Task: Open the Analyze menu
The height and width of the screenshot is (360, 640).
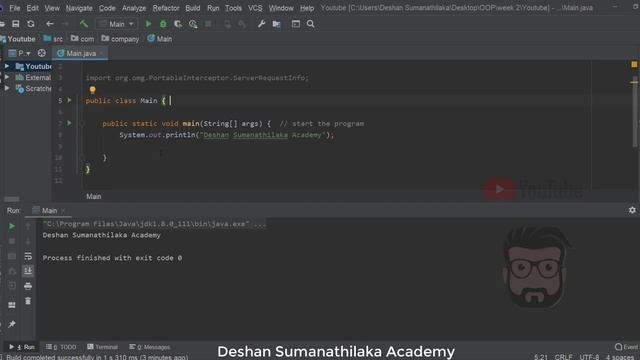Action: click(134, 8)
